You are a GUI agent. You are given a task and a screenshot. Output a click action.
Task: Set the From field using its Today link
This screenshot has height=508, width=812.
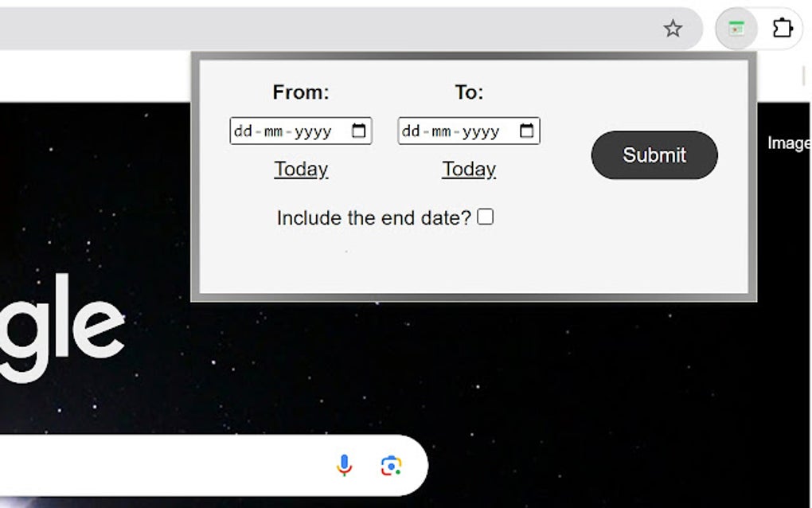pos(301,169)
